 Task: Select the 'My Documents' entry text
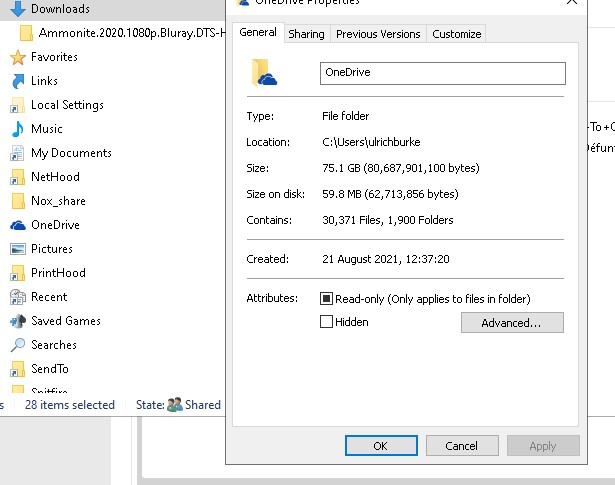pos(71,153)
